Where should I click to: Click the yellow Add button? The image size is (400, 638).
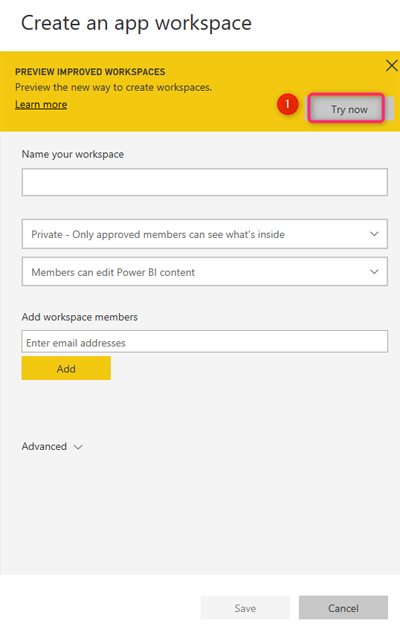click(x=66, y=368)
